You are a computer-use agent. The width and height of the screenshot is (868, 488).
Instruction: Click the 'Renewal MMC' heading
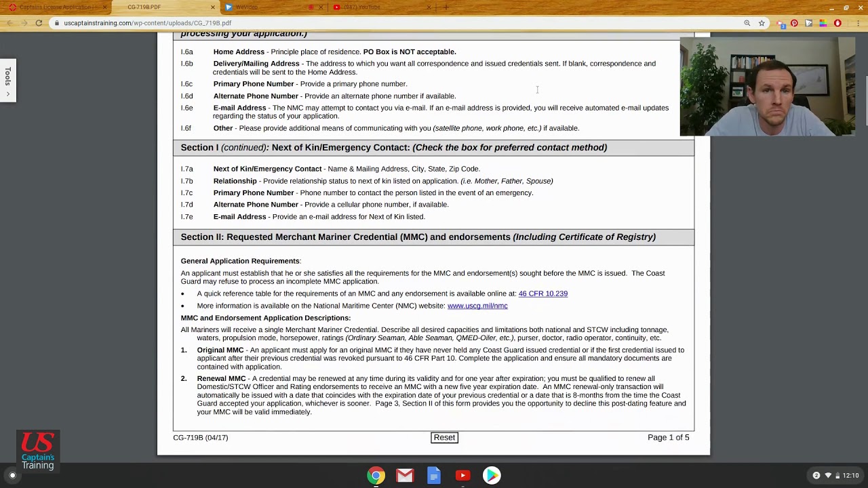coord(221,378)
